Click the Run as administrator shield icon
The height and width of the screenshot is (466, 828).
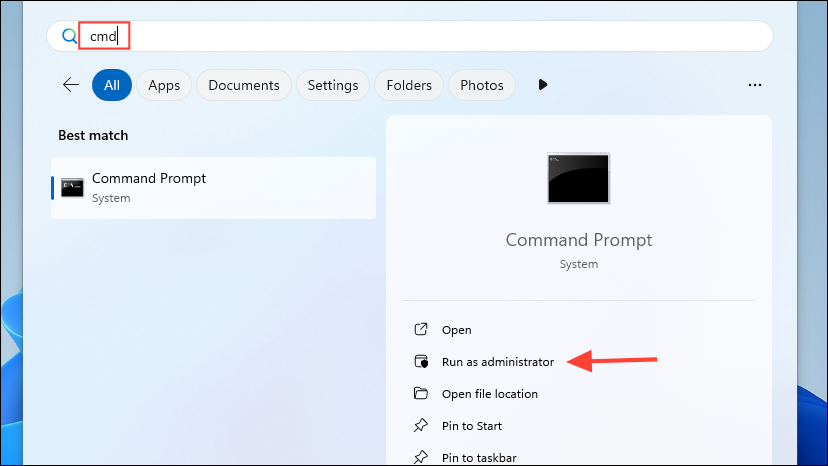pos(421,361)
